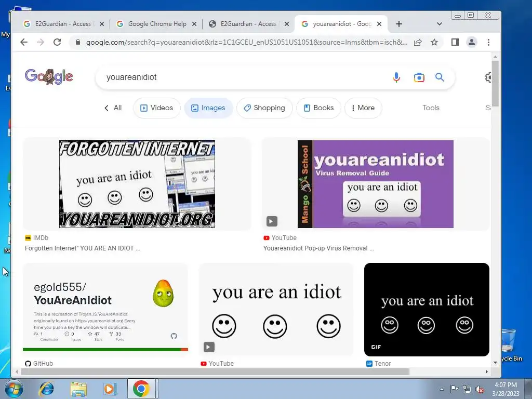Open the search Tools button
This screenshot has width=532, height=399.
point(431,108)
